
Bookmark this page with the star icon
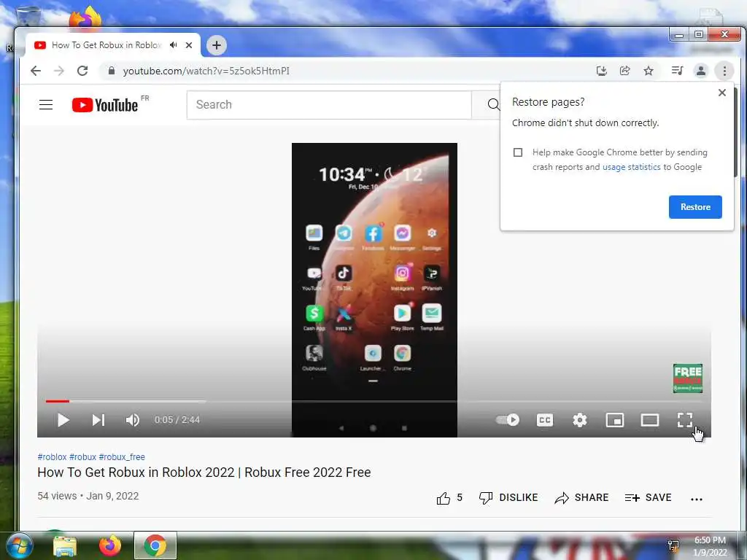[x=649, y=71]
